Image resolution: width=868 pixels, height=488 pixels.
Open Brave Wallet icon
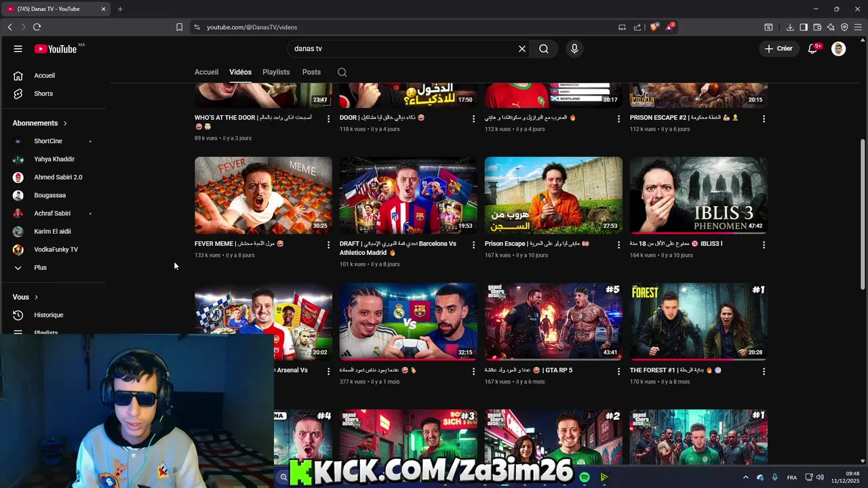(817, 27)
